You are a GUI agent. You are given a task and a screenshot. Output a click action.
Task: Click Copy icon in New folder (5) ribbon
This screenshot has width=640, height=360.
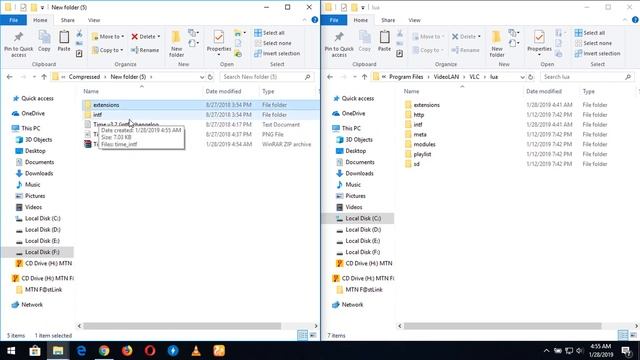(44, 41)
